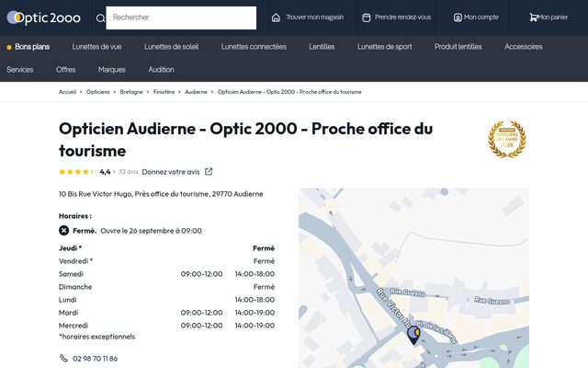Open Prendre rendez-vous link

point(402,17)
